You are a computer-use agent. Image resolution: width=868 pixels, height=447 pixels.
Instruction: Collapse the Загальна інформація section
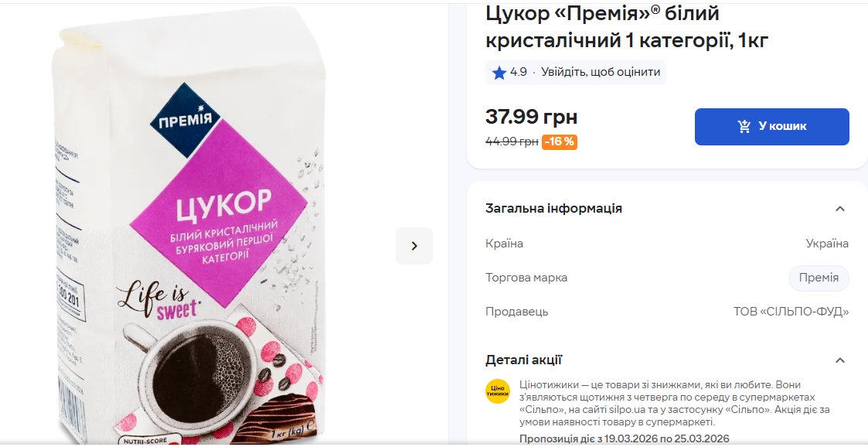(839, 209)
